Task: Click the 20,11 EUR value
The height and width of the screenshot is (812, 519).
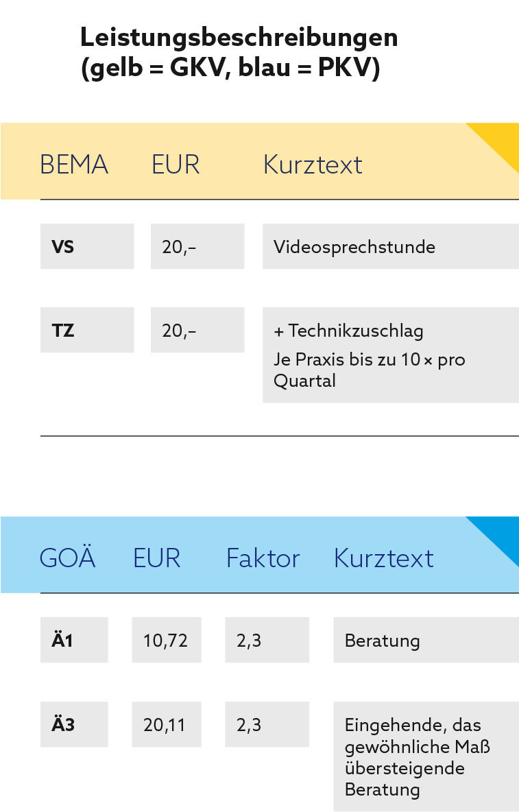Action: pyautogui.click(x=166, y=724)
